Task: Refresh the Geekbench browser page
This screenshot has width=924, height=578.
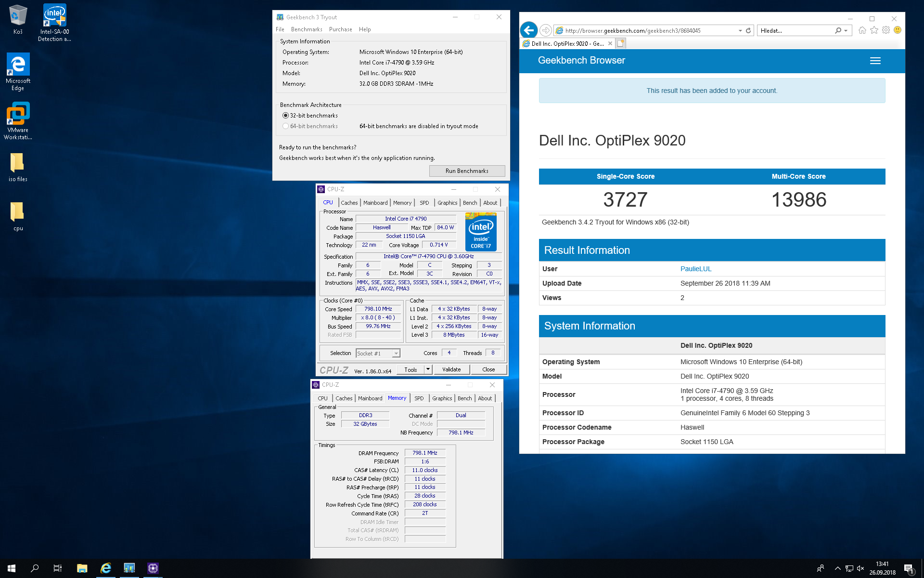Action: point(748,30)
